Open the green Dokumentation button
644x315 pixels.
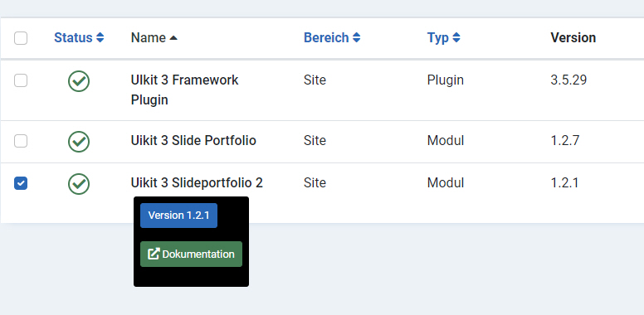click(x=191, y=254)
